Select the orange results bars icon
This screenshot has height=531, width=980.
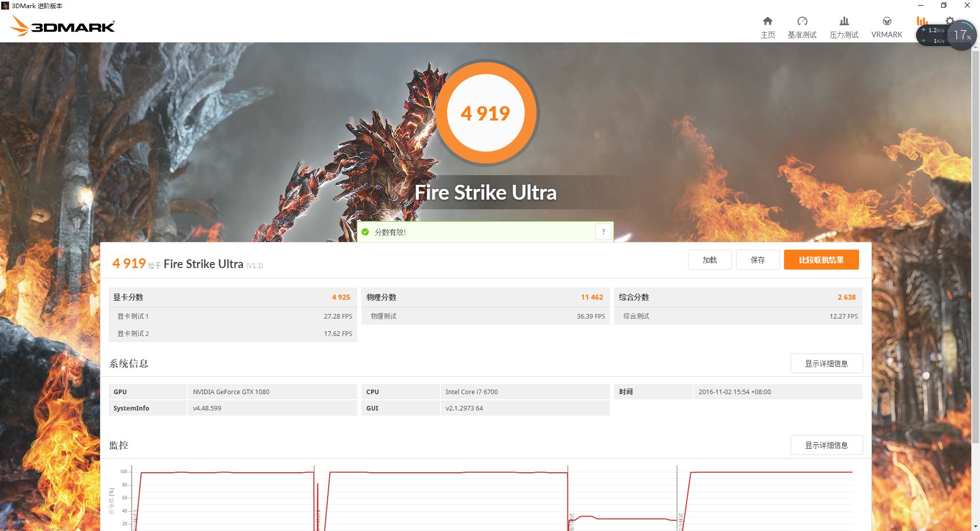pos(922,21)
